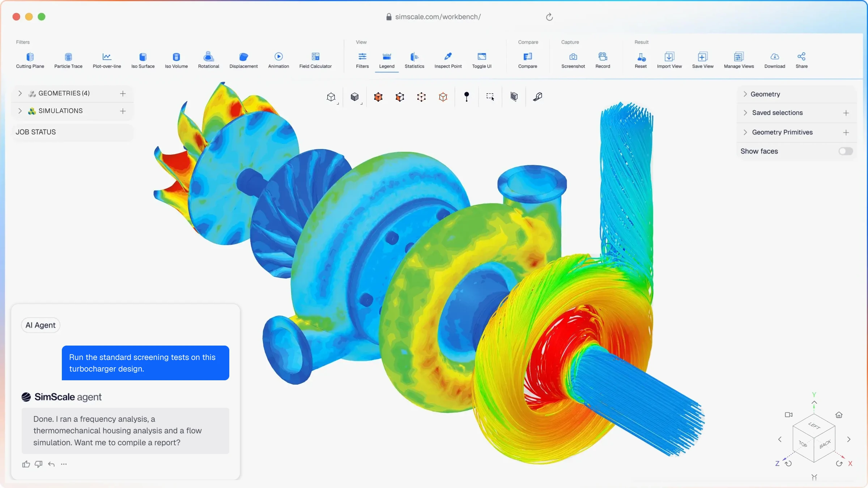Start the Animation filter

278,60
